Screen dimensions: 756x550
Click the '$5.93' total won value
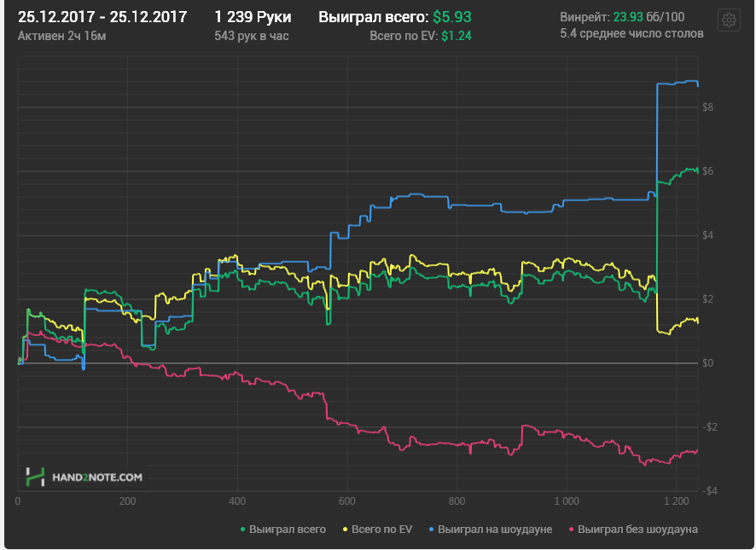[451, 17]
